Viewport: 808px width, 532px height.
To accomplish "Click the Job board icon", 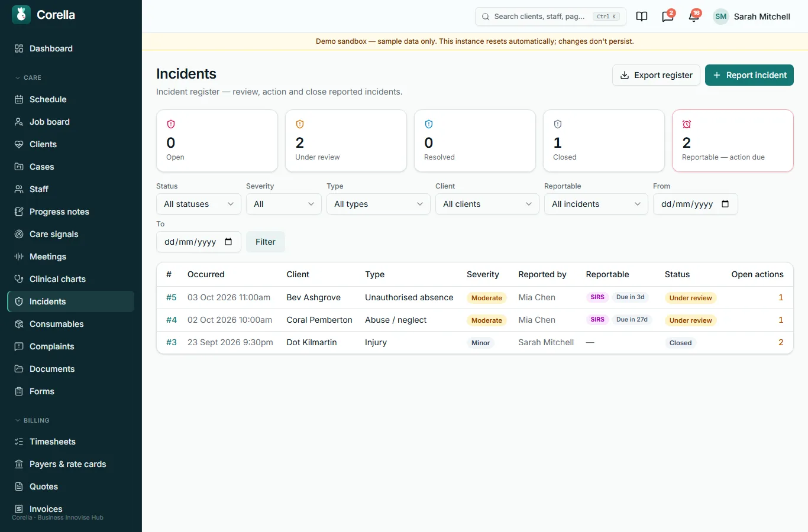I will click(x=19, y=122).
